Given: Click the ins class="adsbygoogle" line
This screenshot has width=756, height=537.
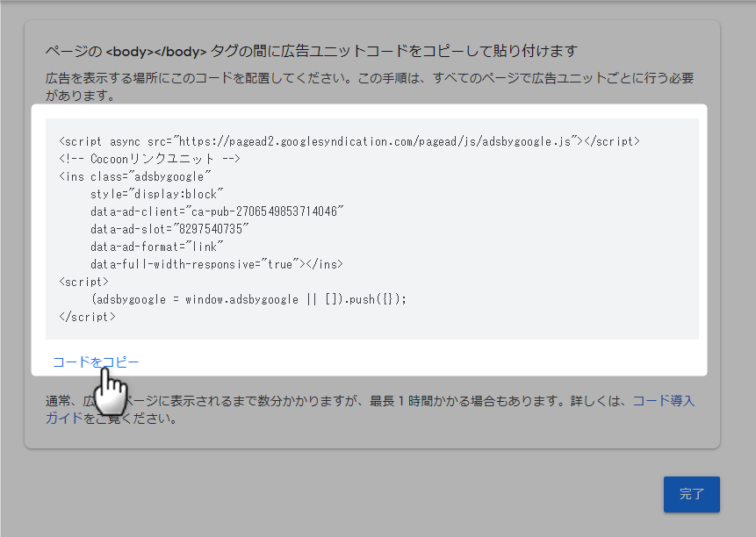Looking at the screenshot, I should 135,176.
